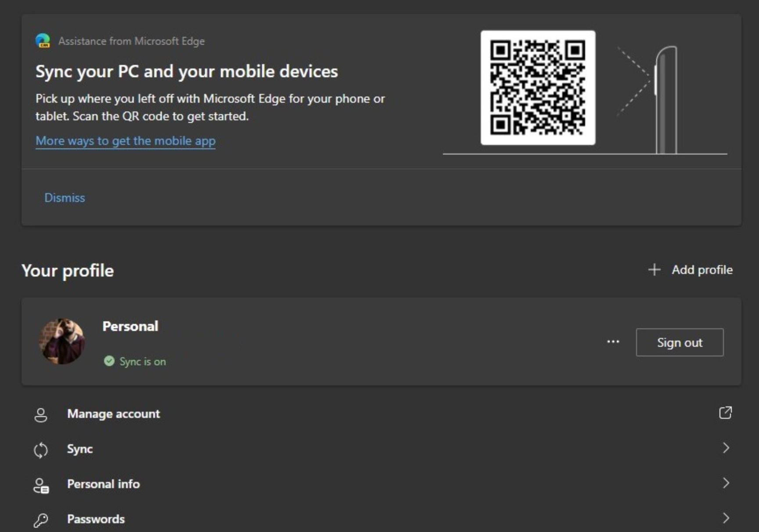This screenshot has width=759, height=532.
Task: Click the green Sync is on checkmark
Action: pyautogui.click(x=109, y=361)
